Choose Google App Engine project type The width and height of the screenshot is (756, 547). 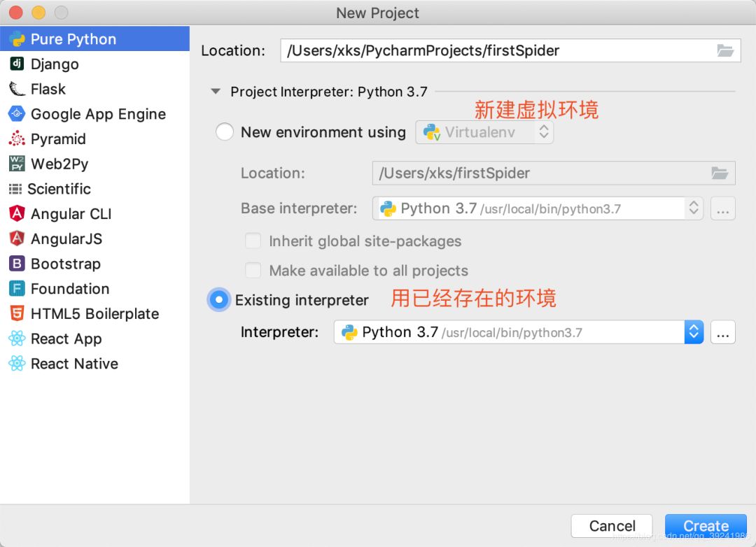pos(94,114)
